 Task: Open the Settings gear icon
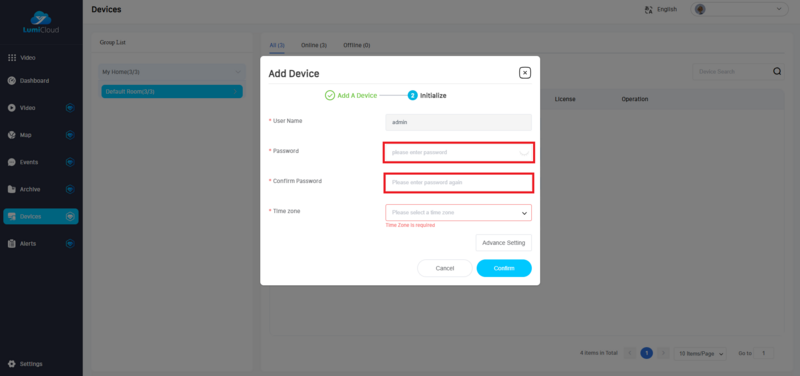coord(12,364)
